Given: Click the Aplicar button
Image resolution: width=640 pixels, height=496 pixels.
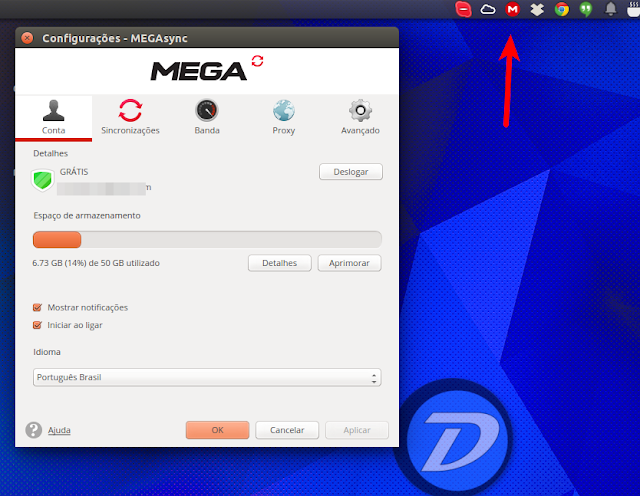Looking at the screenshot, I should tap(357, 430).
